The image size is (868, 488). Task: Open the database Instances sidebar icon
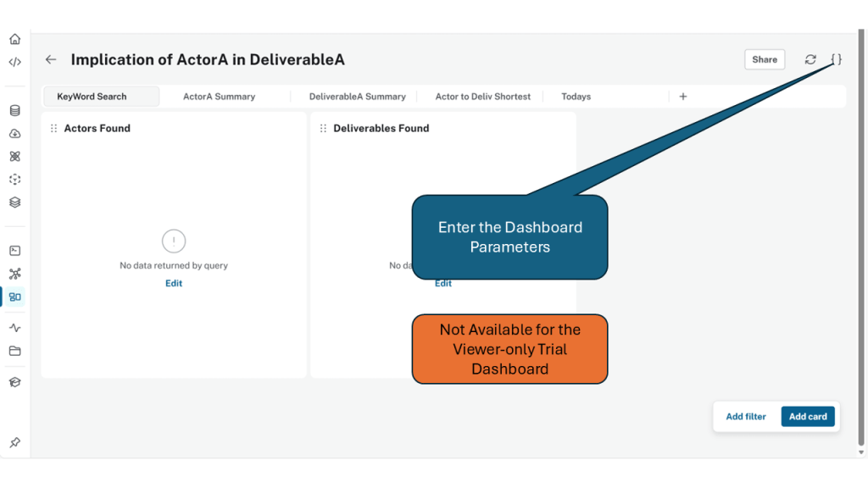point(14,110)
